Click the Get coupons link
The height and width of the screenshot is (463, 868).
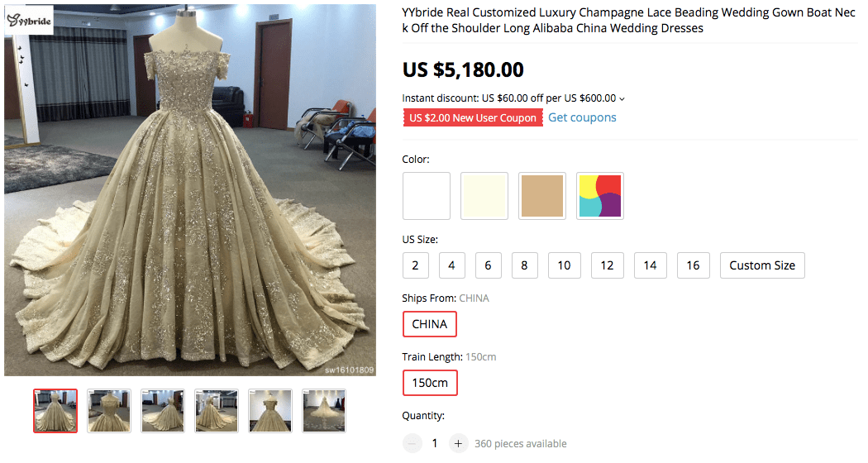coord(582,117)
